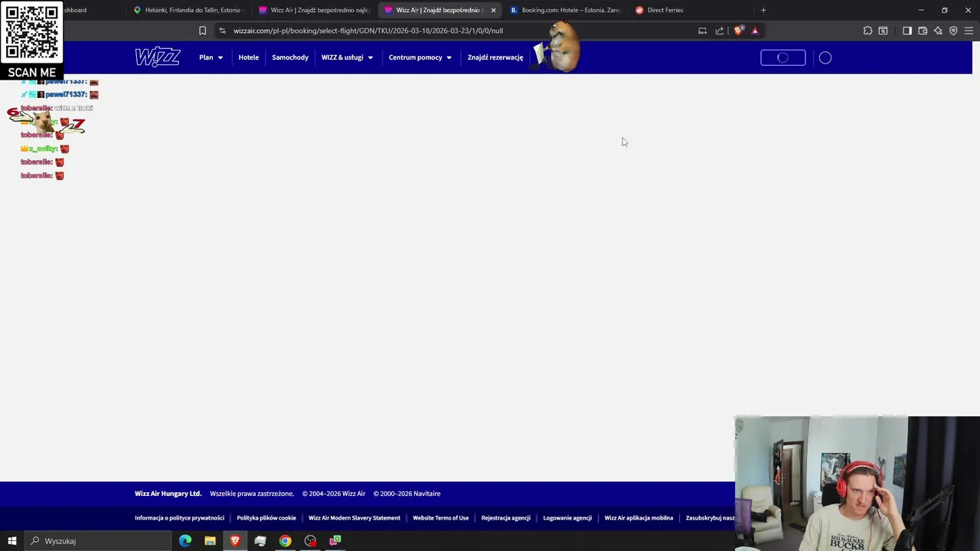The height and width of the screenshot is (551, 980).
Task: Close the active Wizz Air tab
Action: [x=493, y=10]
